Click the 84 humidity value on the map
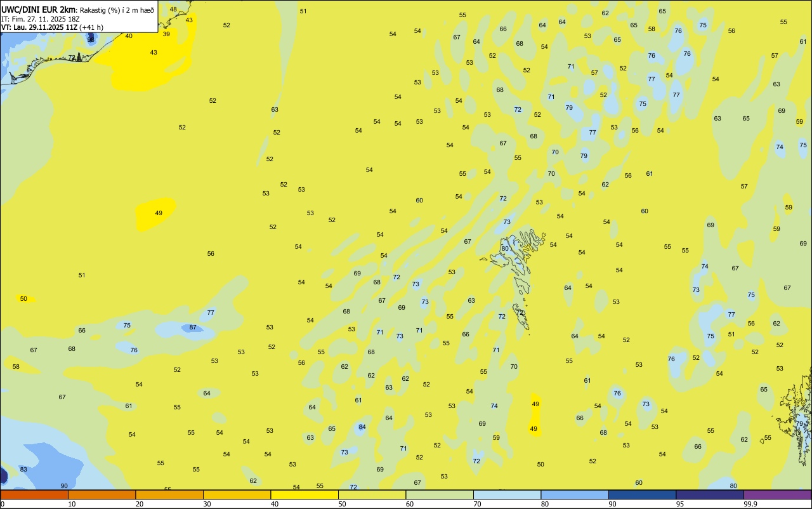812x509 pixels. [362, 426]
